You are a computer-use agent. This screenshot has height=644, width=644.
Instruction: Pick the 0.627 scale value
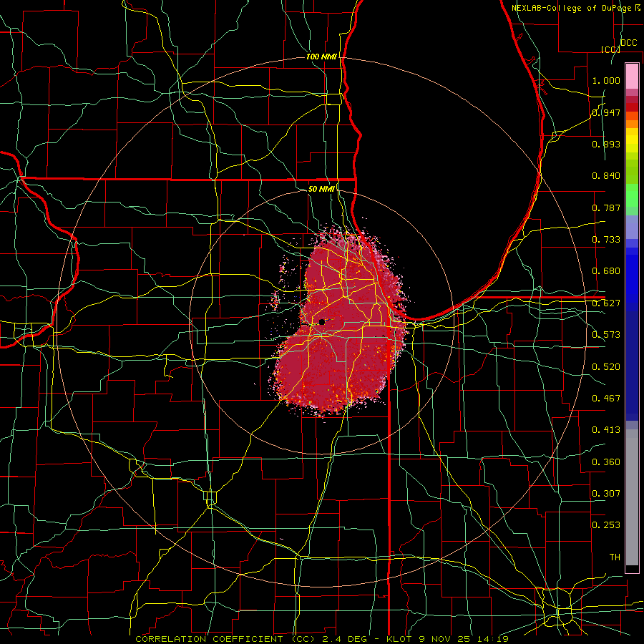(606, 303)
